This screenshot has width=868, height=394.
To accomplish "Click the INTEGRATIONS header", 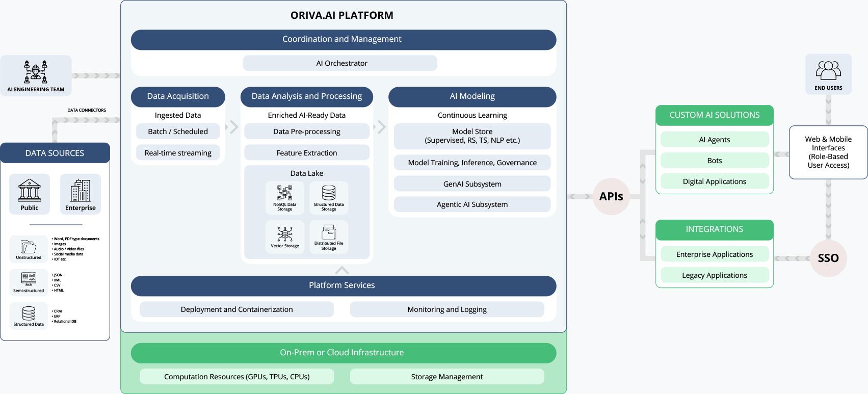I will click(x=715, y=230).
